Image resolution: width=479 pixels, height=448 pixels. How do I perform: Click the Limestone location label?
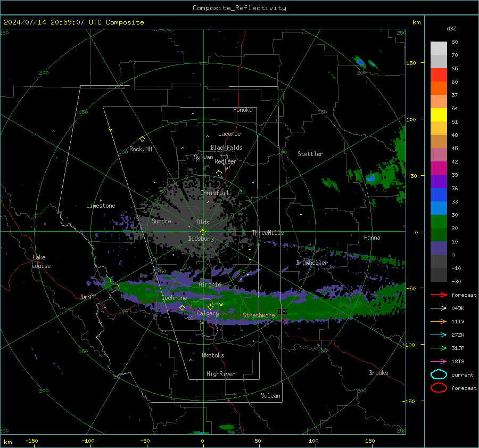(x=101, y=206)
